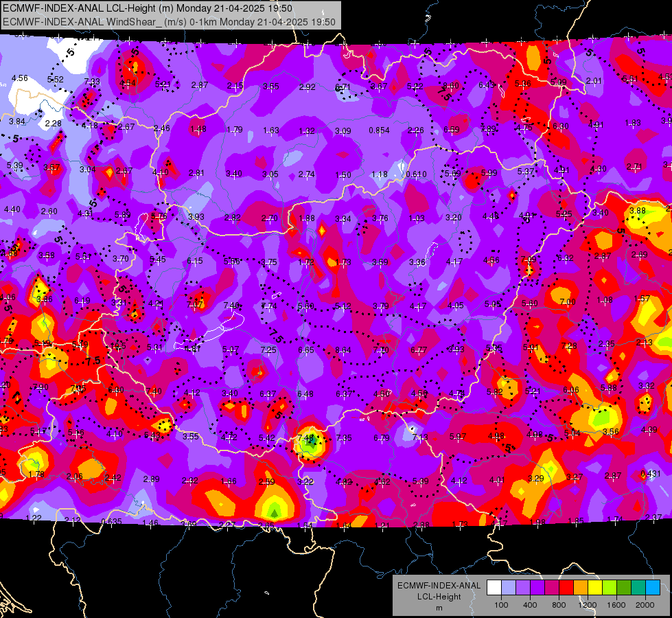The image size is (672, 618).
Task: Click the wind shear value 7.07
Action: tap(195, 304)
